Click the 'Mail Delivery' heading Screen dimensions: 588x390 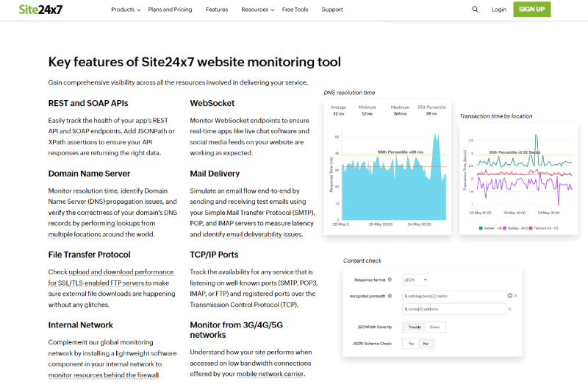coord(215,174)
